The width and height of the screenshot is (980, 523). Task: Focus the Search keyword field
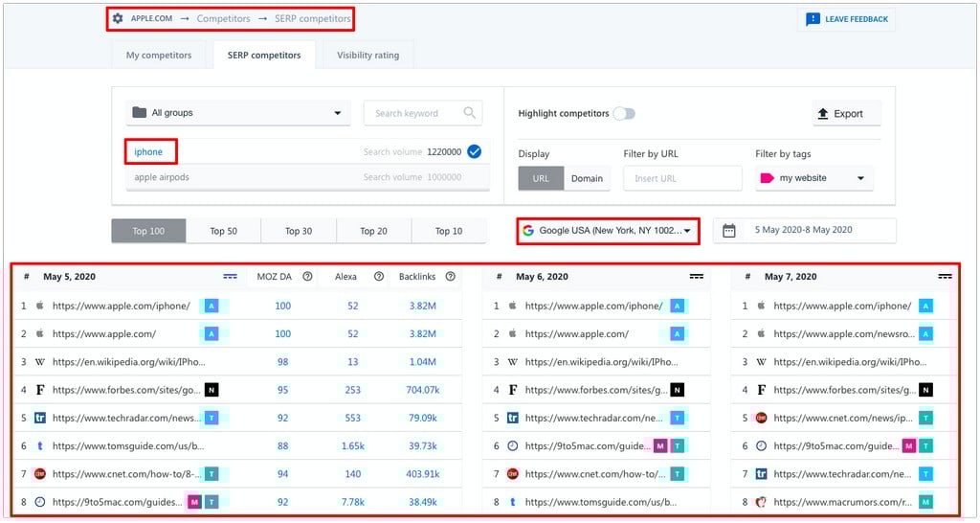click(x=423, y=113)
